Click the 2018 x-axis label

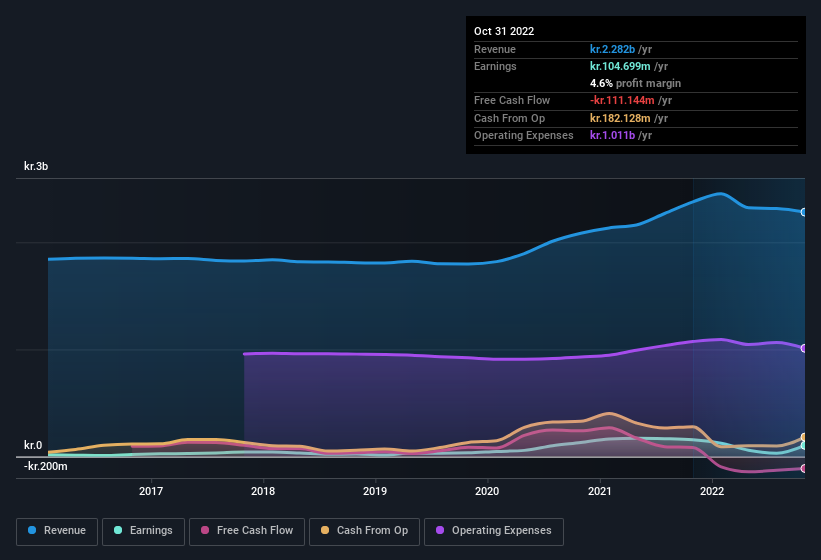(x=263, y=491)
